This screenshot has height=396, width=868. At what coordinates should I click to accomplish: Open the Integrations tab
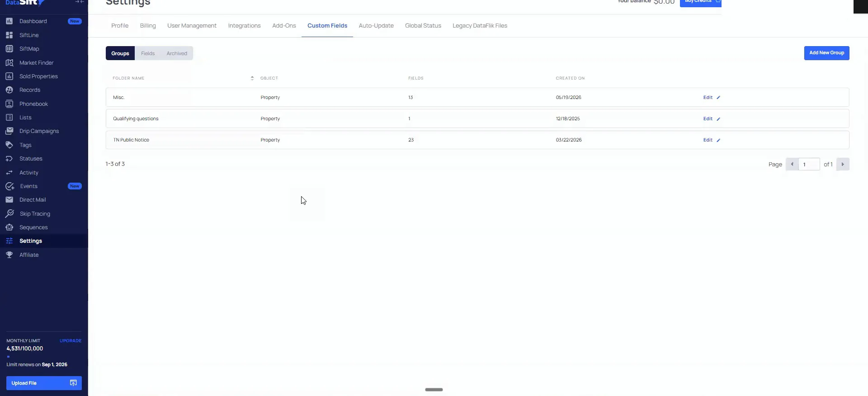click(244, 26)
